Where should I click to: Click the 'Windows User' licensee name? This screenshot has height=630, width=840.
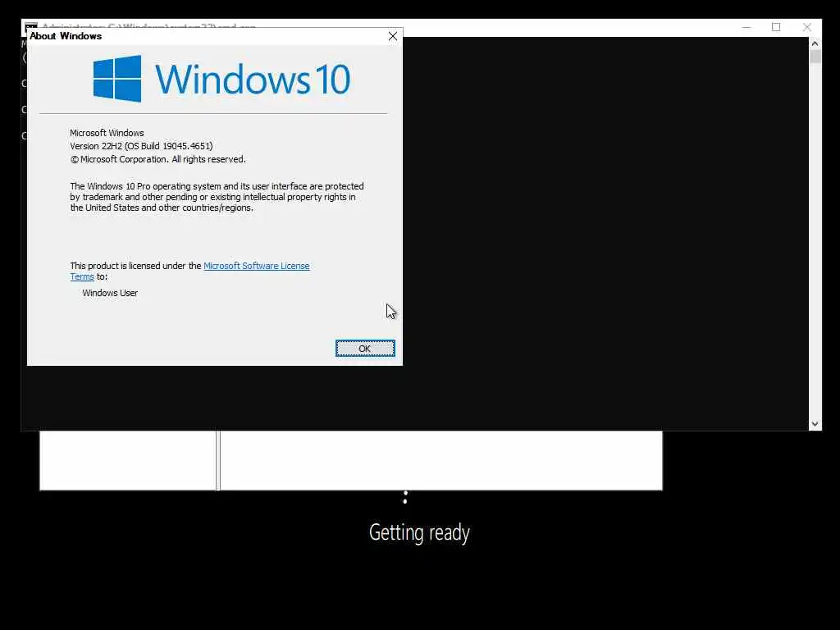(x=110, y=293)
